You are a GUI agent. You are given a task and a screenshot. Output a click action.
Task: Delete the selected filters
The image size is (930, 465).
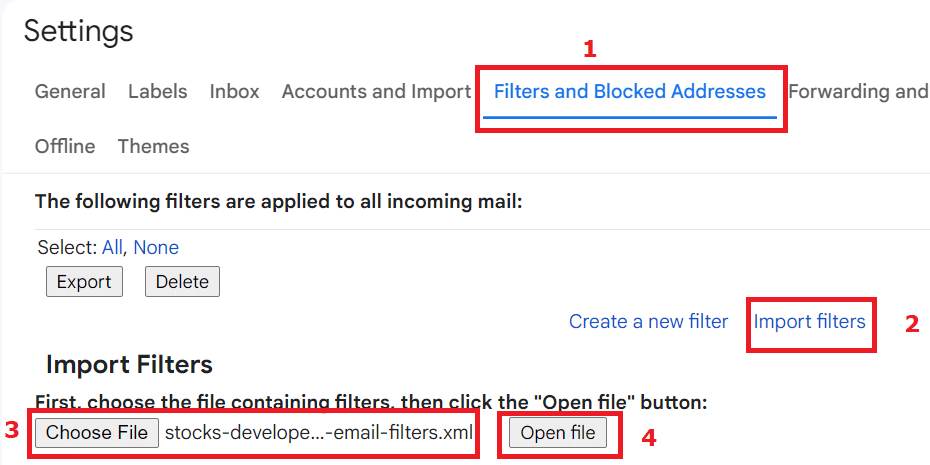pyautogui.click(x=182, y=282)
